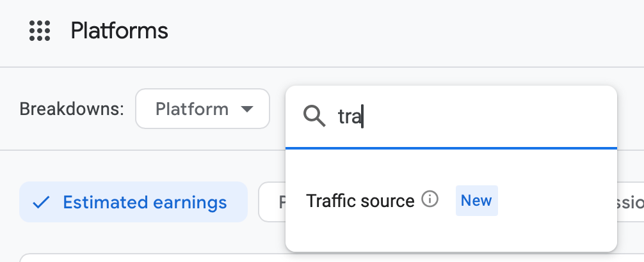Toggle the cut-off chip starting with "P"

pos(272,203)
